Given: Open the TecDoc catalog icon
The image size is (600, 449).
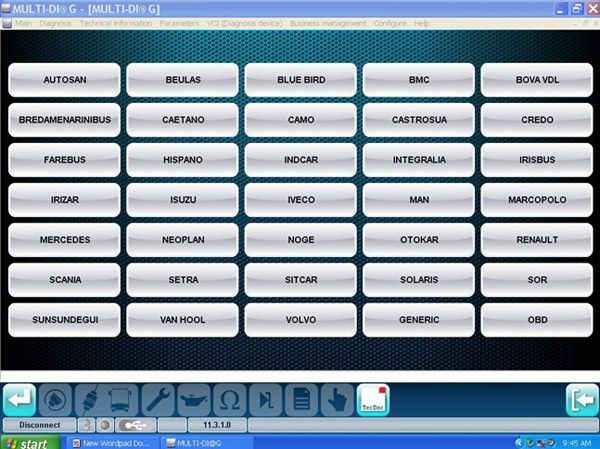Looking at the screenshot, I should pyautogui.click(x=373, y=398).
